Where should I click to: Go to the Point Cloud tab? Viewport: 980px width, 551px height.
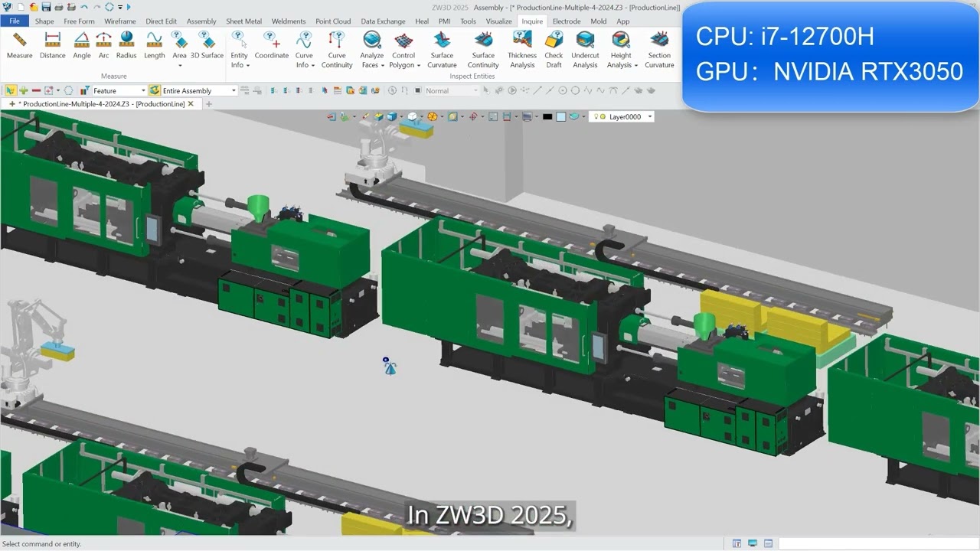[333, 21]
